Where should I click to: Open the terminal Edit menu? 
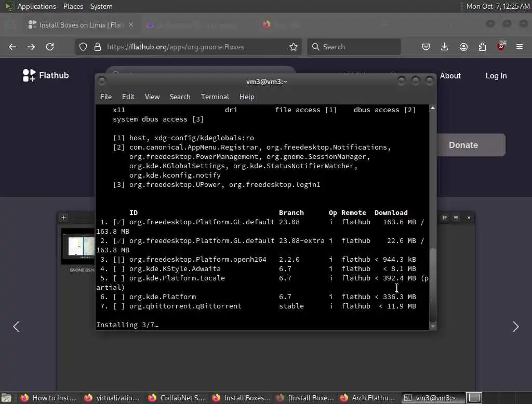tap(128, 97)
